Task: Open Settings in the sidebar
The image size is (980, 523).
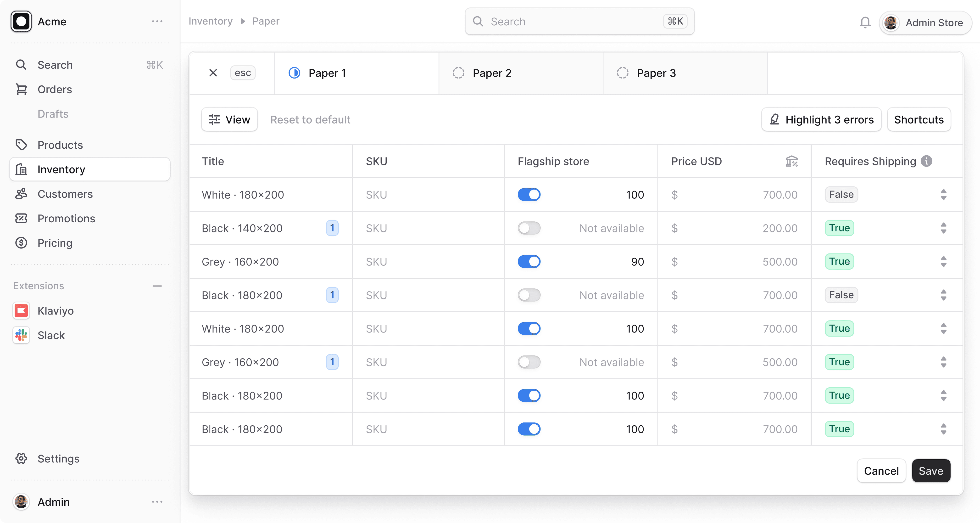Action: 58,459
